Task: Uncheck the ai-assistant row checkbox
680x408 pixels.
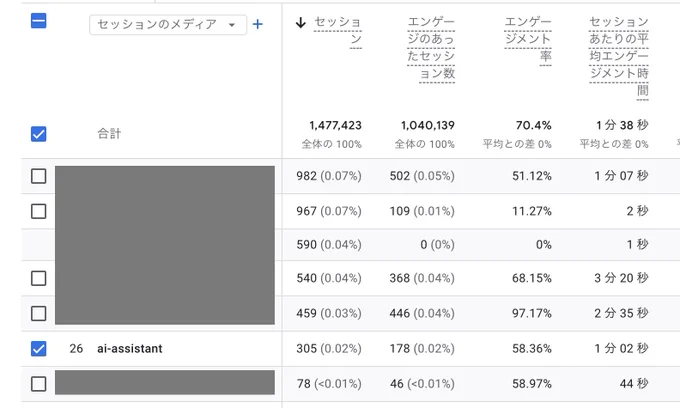Action: (39, 349)
